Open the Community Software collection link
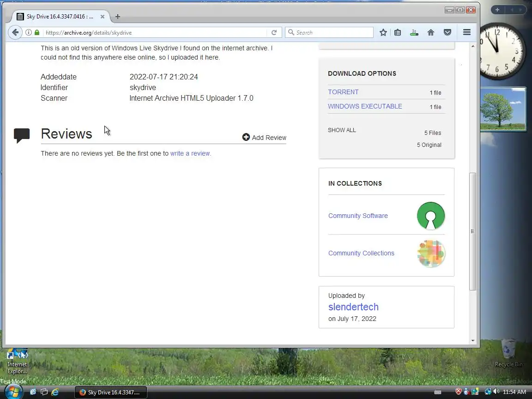The width and height of the screenshot is (532, 399). pos(358,216)
